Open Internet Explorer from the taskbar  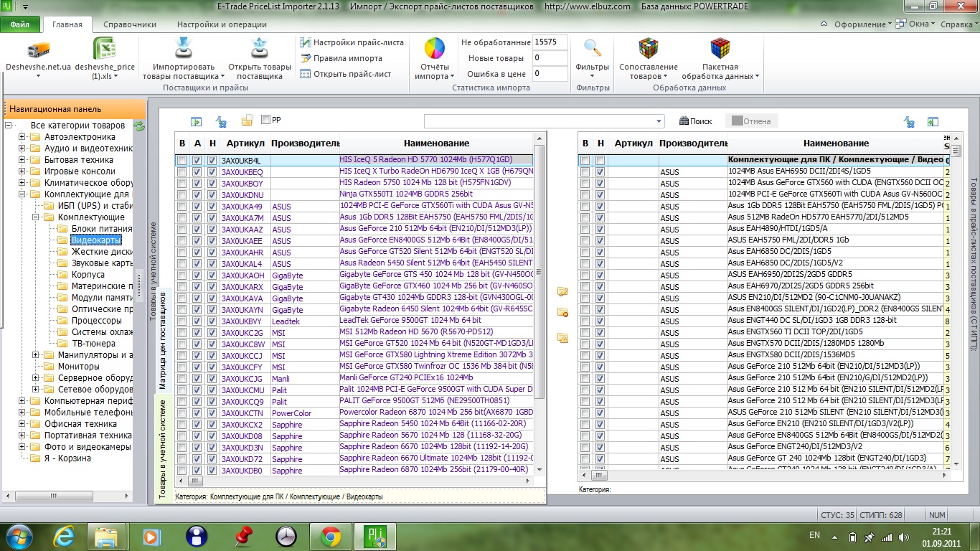click(x=65, y=536)
